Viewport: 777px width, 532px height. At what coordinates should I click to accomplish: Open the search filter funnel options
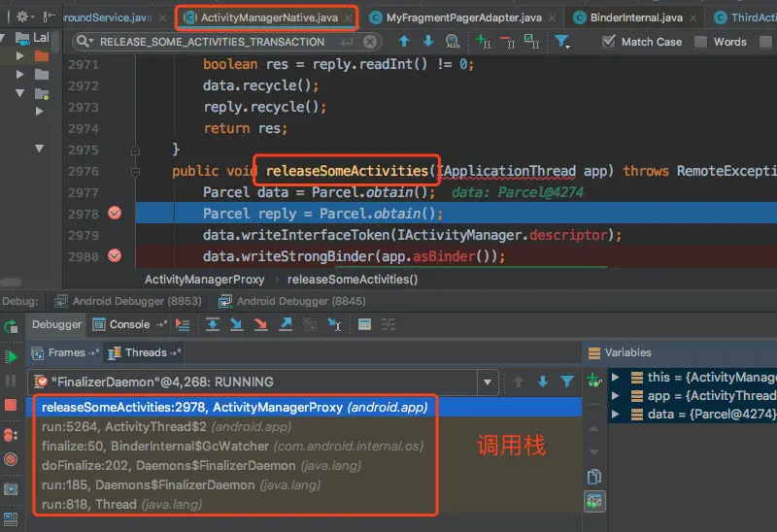click(x=562, y=41)
